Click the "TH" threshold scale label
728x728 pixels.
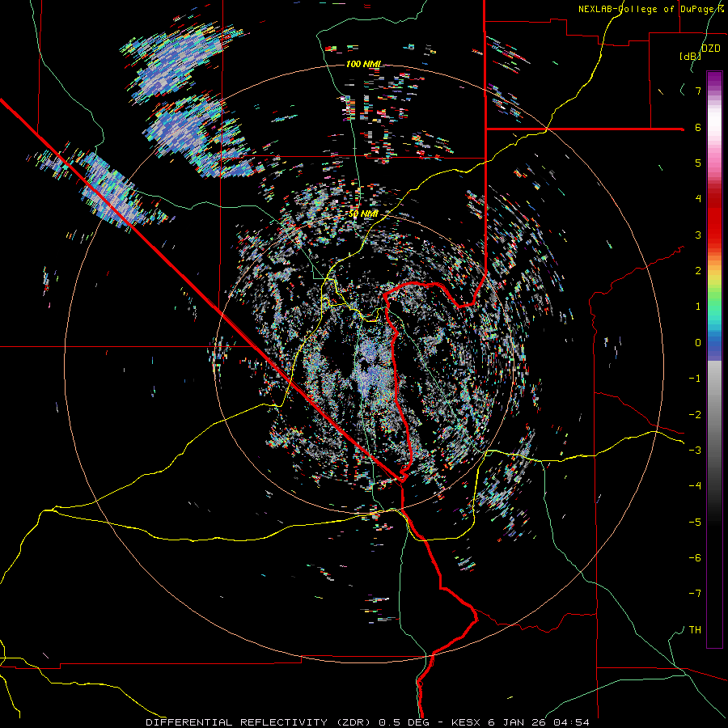pyautogui.click(x=695, y=630)
